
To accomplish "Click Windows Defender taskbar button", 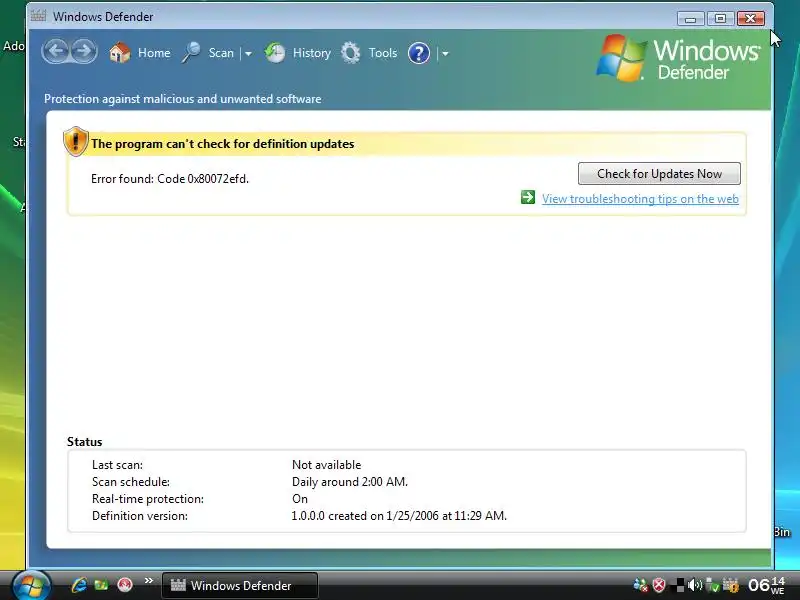I will coord(240,586).
